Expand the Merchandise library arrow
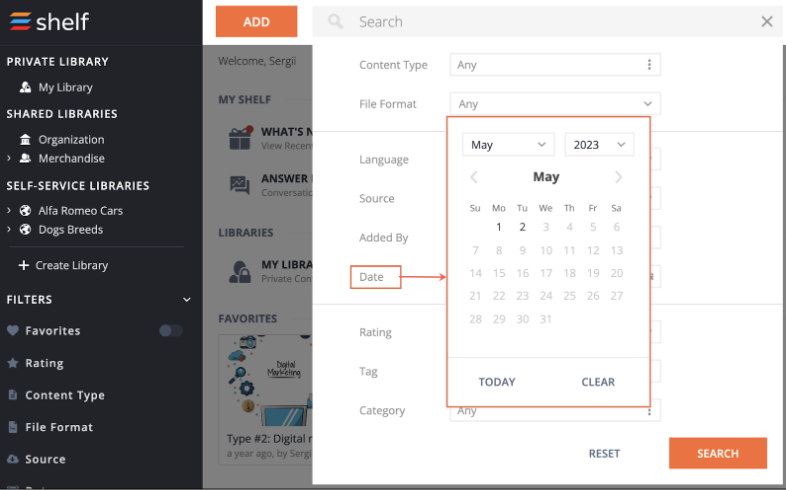The image size is (786, 490). coord(9,158)
